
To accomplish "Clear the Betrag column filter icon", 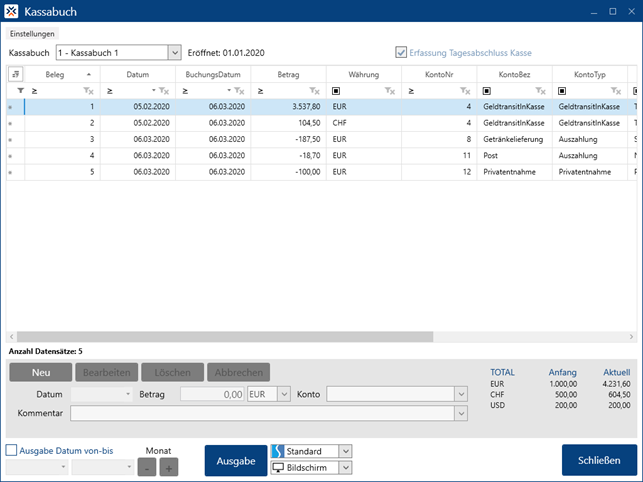I will tap(314, 91).
